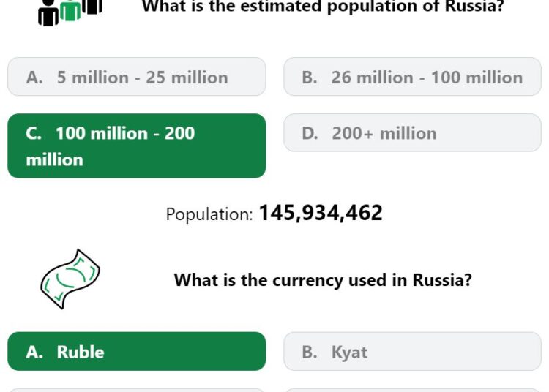Select the partially visible option below Kyat

(412, 390)
